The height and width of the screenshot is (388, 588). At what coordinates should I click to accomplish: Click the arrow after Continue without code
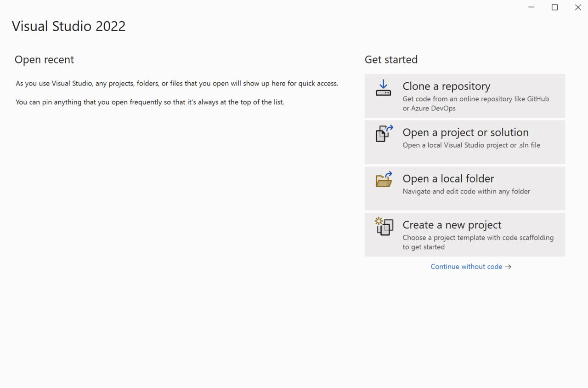click(x=508, y=267)
